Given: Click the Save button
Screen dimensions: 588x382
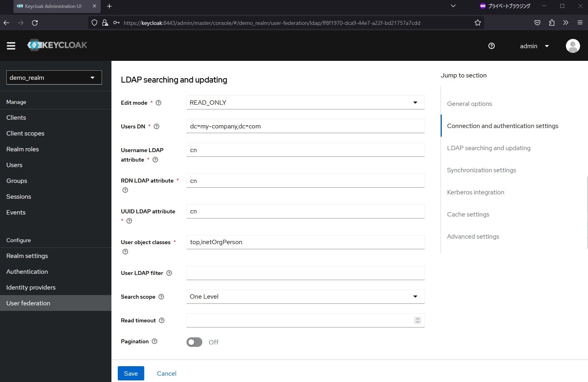Looking at the screenshot, I should tap(131, 373).
